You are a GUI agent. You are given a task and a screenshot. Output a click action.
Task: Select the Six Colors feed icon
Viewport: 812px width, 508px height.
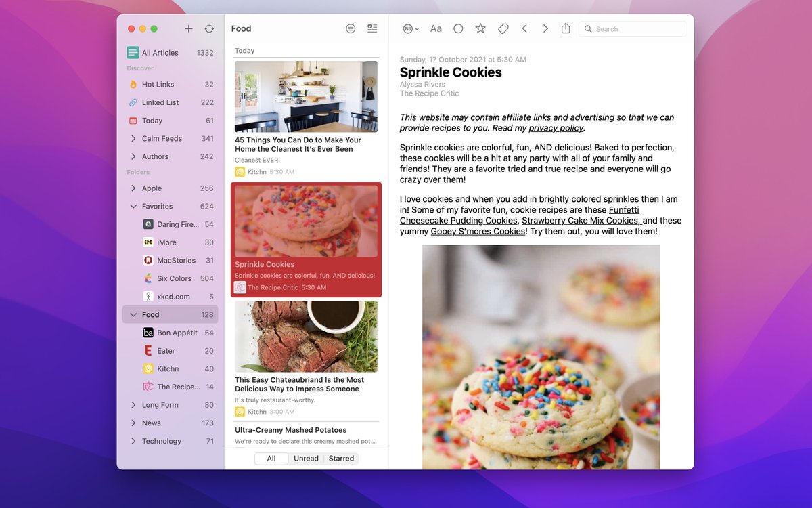point(148,278)
